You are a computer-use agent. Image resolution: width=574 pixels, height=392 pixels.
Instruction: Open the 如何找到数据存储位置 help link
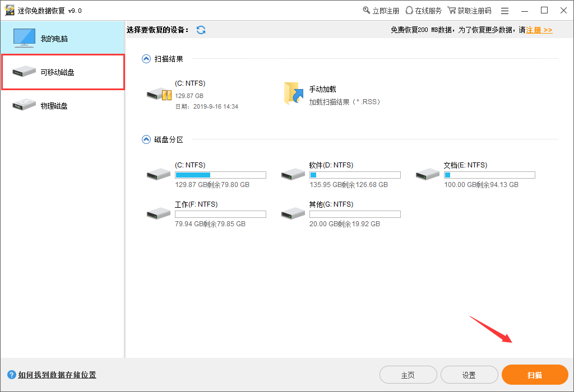tap(57, 375)
